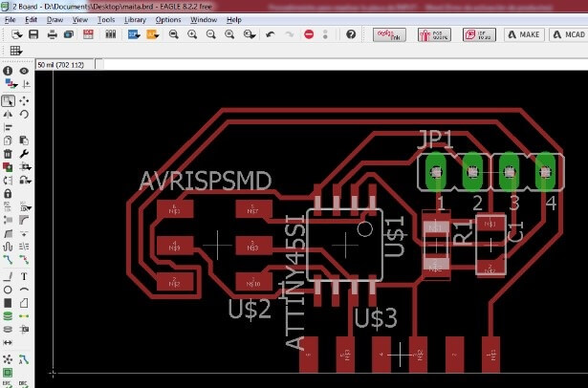Select the Mirror tool
Image resolution: width=588 pixels, height=388 pixels.
pos(8,115)
